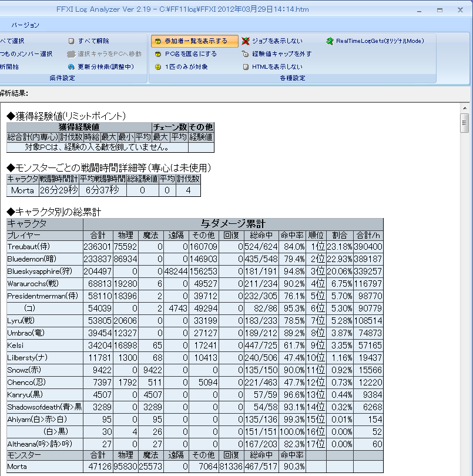Click the 与ダメージ累計 table header
473x476 pixels.
coord(233,224)
